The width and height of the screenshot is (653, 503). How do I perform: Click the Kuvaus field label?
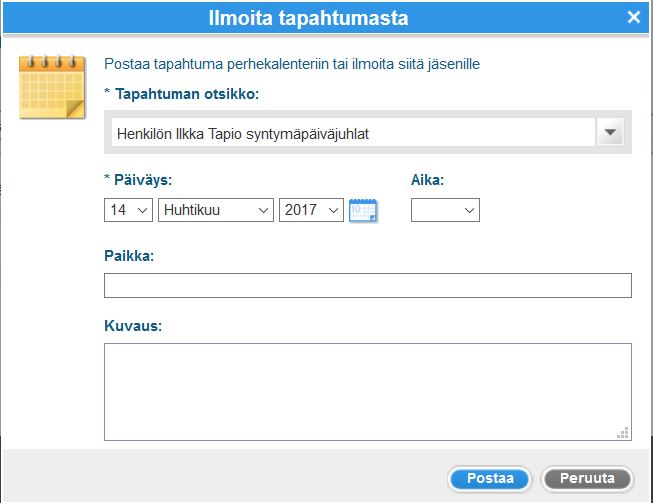133,326
